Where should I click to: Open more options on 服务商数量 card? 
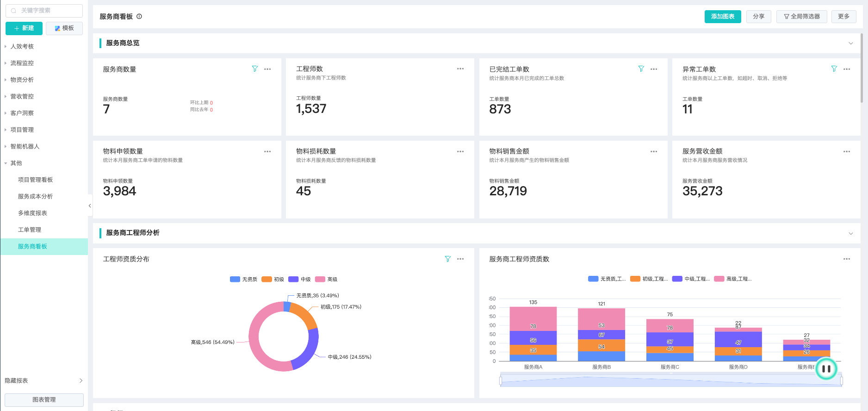267,69
